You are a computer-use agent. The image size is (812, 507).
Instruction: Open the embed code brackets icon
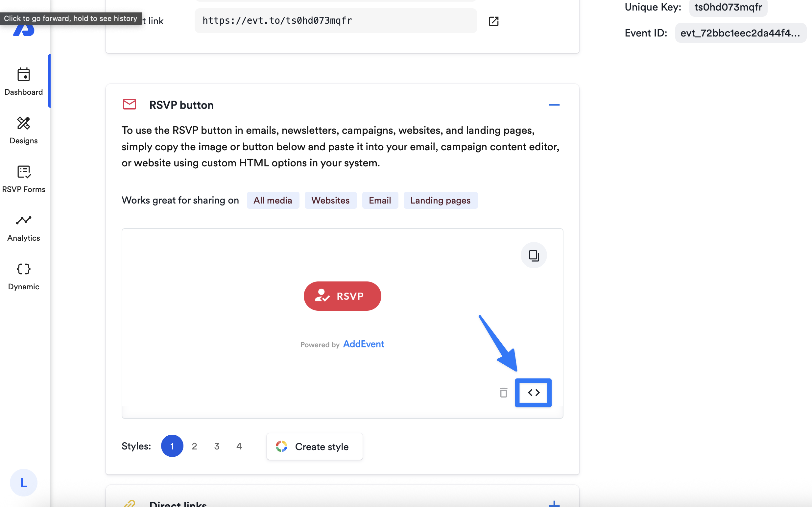533,392
